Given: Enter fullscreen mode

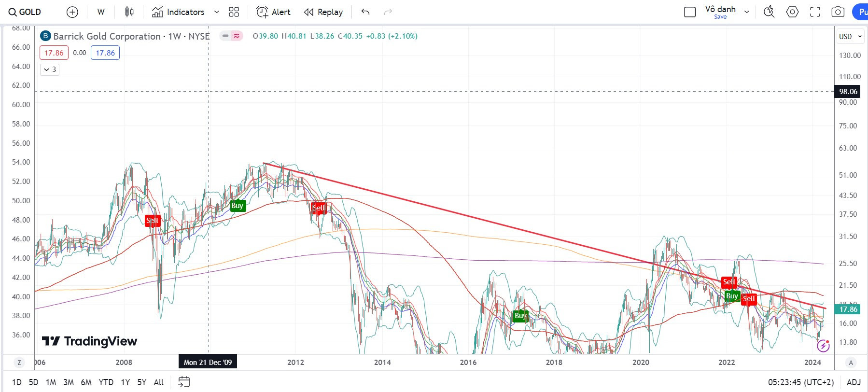Looking at the screenshot, I should 815,12.
